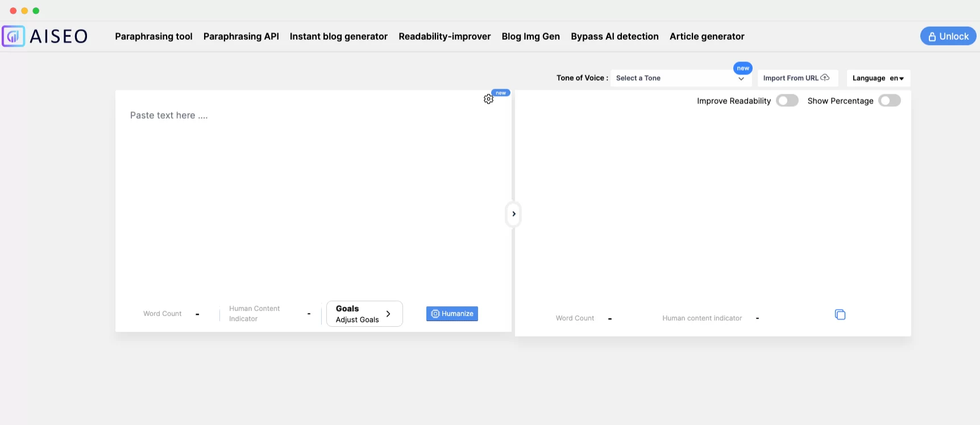Click the empty output text panel
Image resolution: width=980 pixels, height=425 pixels.
click(x=713, y=207)
